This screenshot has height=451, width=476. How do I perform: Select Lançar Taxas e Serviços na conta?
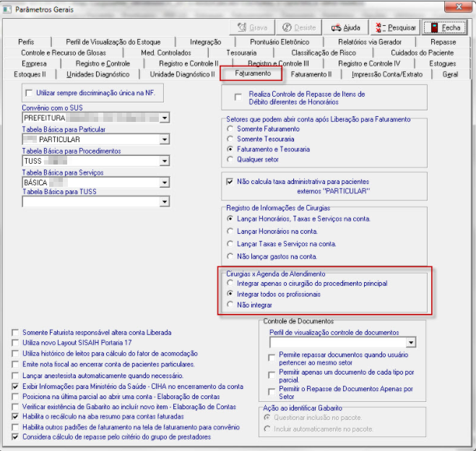(230, 244)
